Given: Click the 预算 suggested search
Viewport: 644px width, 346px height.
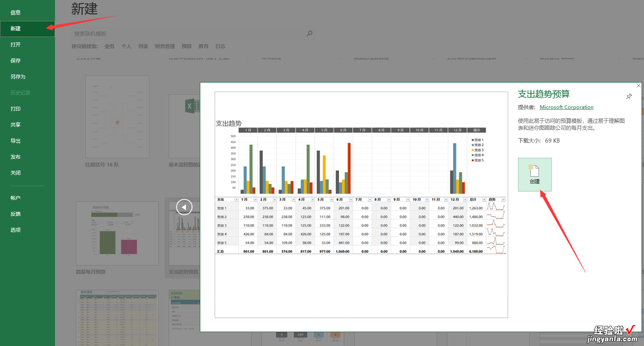Looking at the screenshot, I should (x=187, y=46).
